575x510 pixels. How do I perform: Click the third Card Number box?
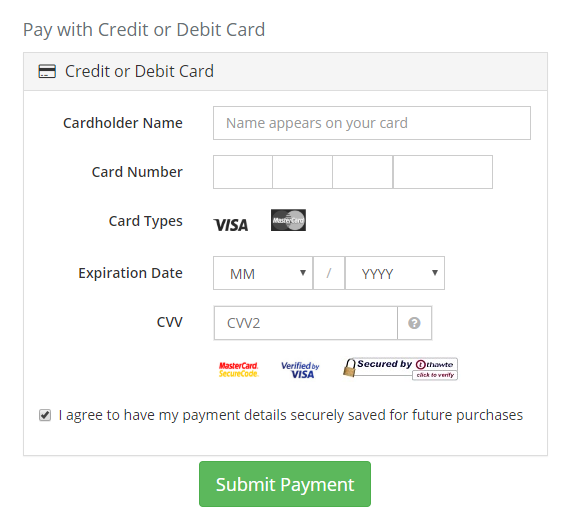pos(363,172)
